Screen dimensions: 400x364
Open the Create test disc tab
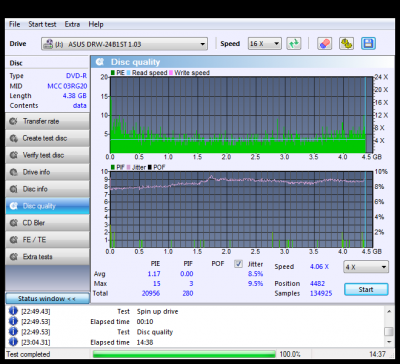point(47,138)
